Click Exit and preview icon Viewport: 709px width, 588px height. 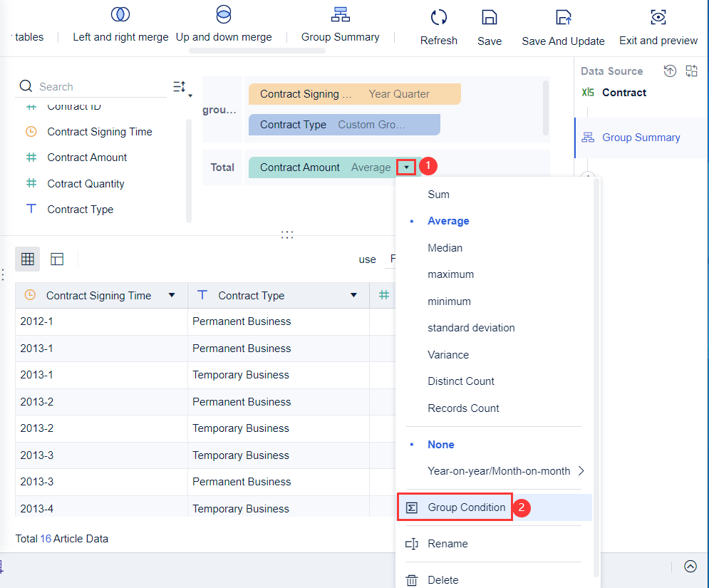658,17
